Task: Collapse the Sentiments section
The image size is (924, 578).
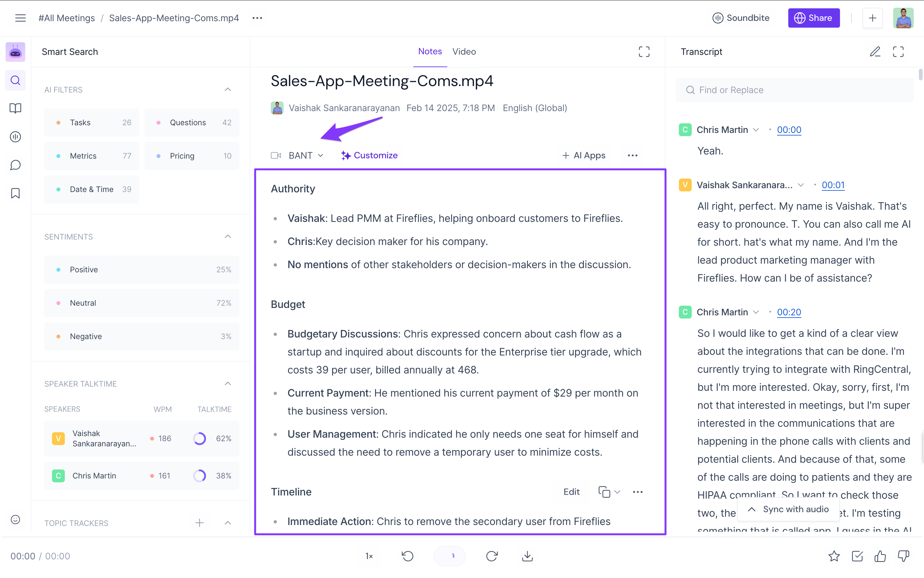Action: pos(227,237)
